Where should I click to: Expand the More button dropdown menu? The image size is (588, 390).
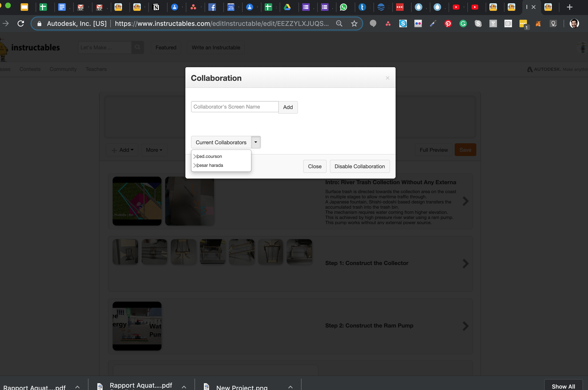pyautogui.click(x=154, y=150)
